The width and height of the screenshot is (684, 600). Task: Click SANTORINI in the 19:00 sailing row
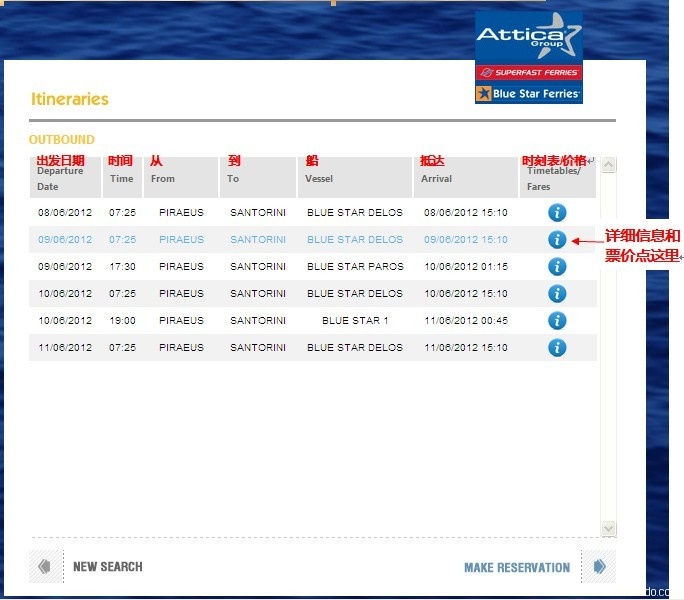tap(258, 321)
